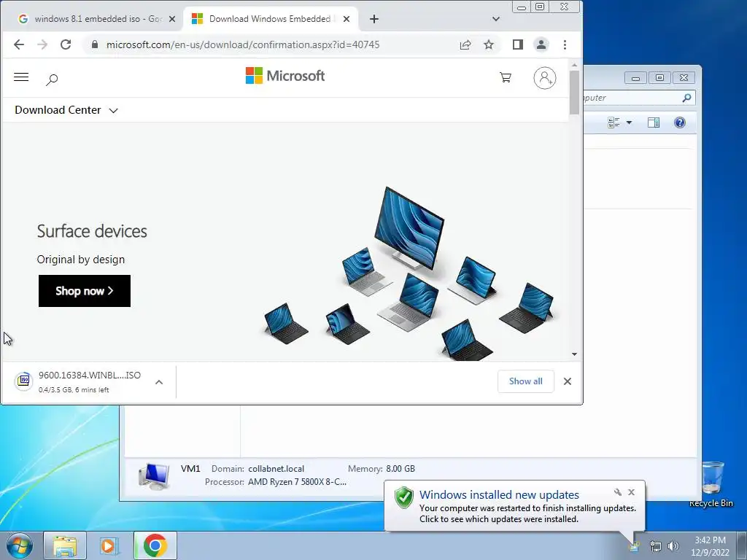
Task: Click the search icon in Explorer window
Action: 686,98
